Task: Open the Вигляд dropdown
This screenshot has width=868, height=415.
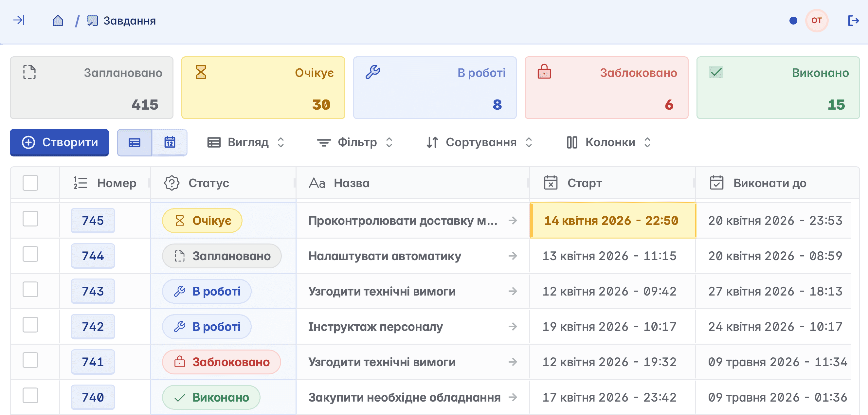Action: [x=246, y=142]
